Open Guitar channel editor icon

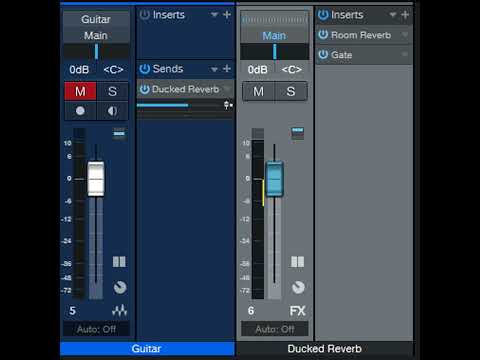[119, 134]
